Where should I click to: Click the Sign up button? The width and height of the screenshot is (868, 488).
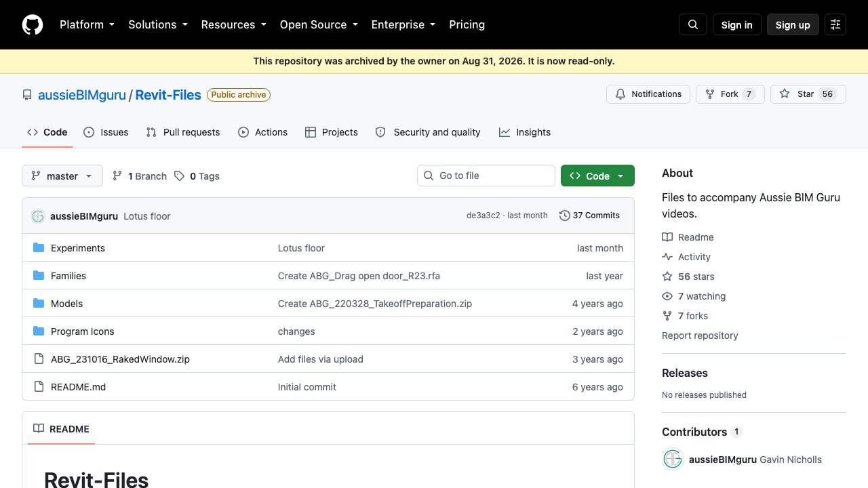click(x=793, y=24)
